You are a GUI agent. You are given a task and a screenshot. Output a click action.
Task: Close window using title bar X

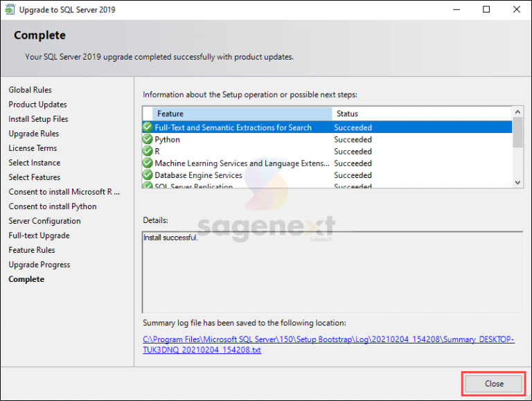(516, 10)
